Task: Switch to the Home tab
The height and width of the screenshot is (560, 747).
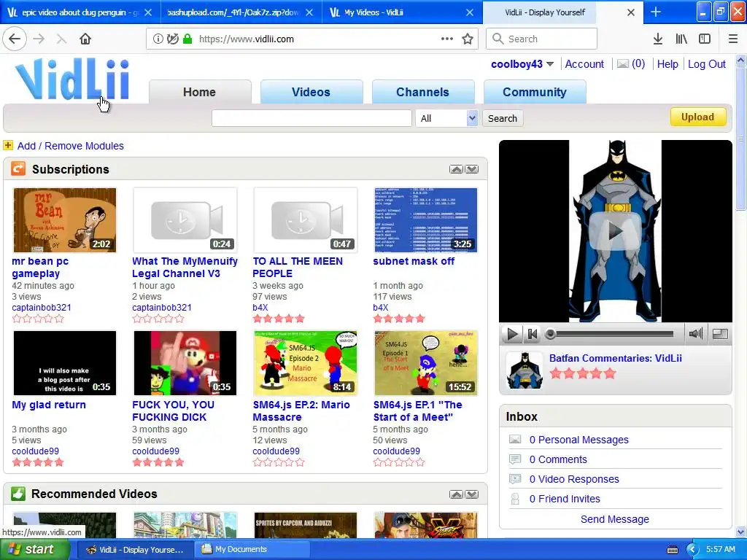Action: tap(200, 92)
